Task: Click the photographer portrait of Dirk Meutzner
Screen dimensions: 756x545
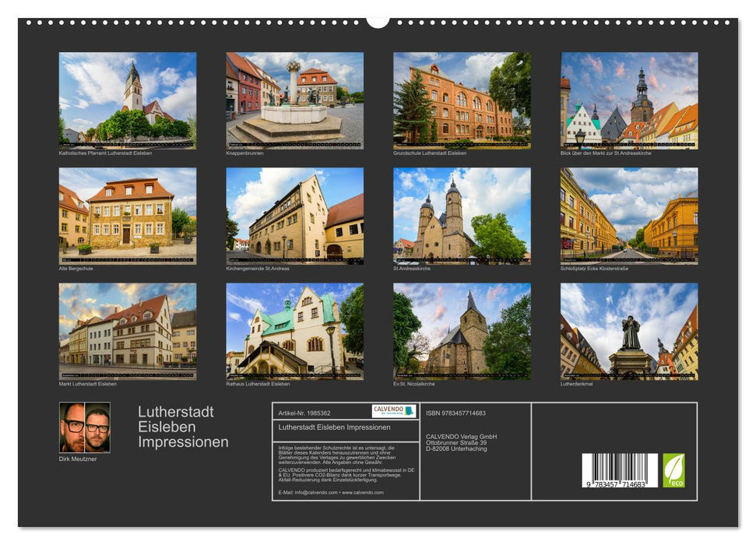Action: [86, 429]
